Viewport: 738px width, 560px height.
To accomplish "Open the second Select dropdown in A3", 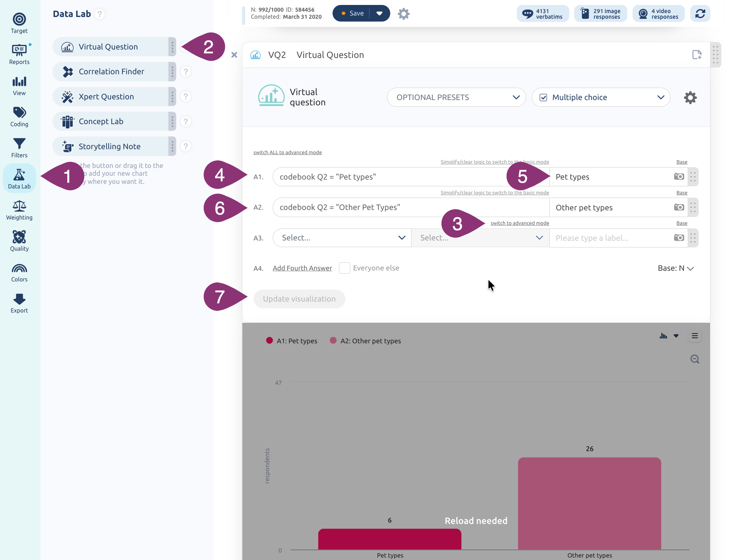I will pos(480,238).
